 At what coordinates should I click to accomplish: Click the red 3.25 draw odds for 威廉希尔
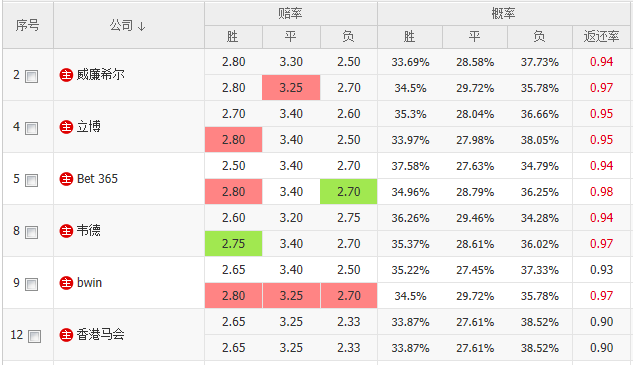(x=291, y=88)
